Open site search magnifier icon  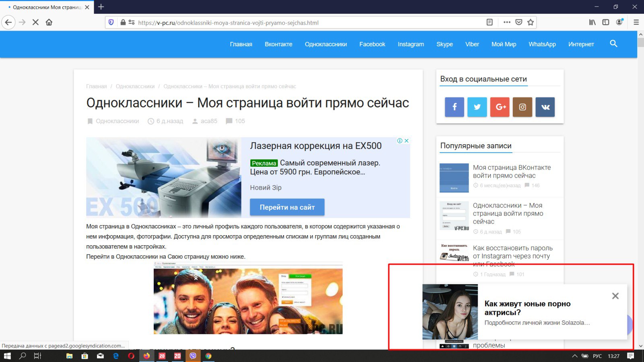click(613, 43)
